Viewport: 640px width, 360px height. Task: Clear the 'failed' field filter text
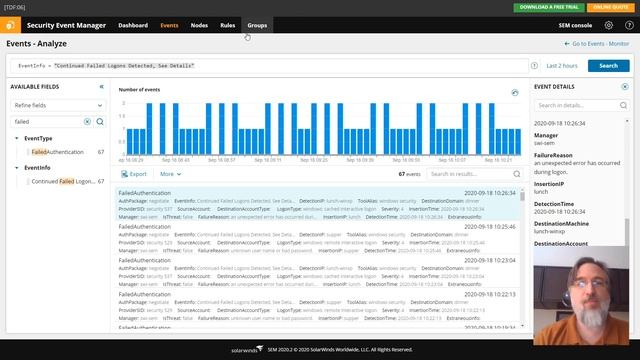tap(87, 122)
